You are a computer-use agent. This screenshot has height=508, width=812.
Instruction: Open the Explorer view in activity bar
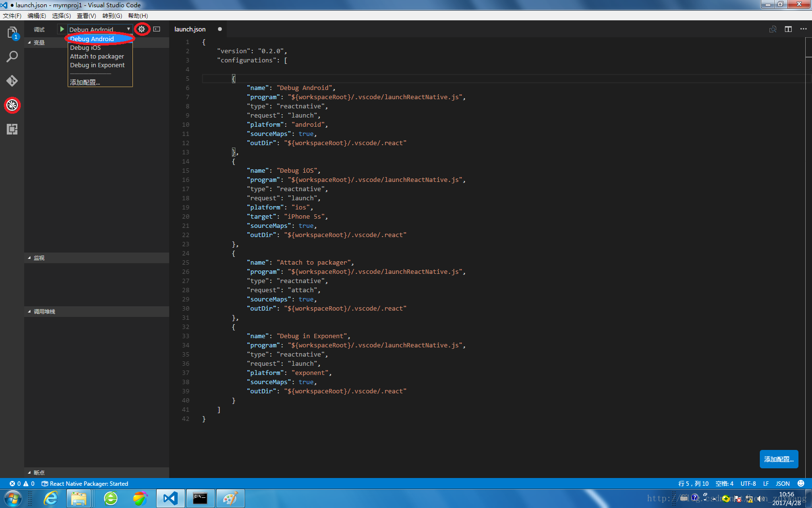click(12, 33)
